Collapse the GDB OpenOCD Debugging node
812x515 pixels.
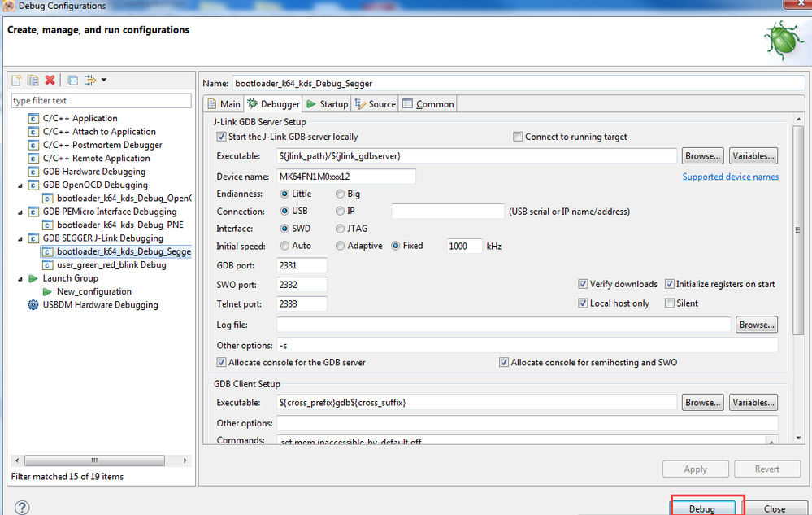(x=20, y=185)
